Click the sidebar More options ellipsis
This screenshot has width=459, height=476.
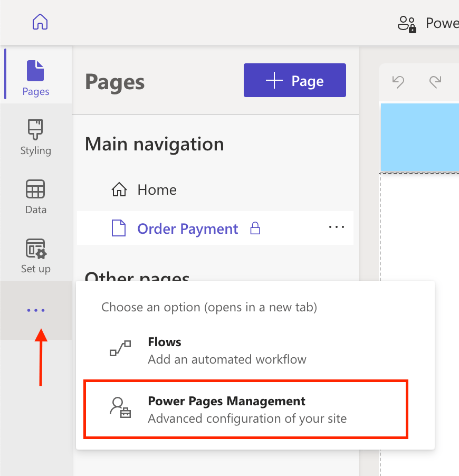(x=36, y=310)
